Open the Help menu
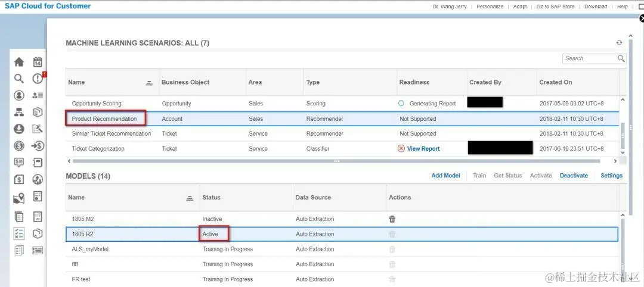Image resolution: width=644 pixels, height=287 pixels. (622, 7)
